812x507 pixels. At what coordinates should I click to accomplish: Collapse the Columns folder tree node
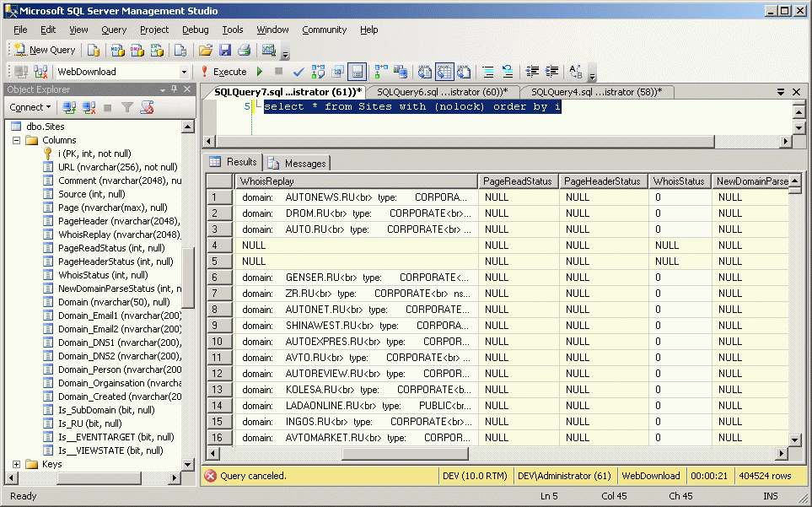click(x=17, y=140)
